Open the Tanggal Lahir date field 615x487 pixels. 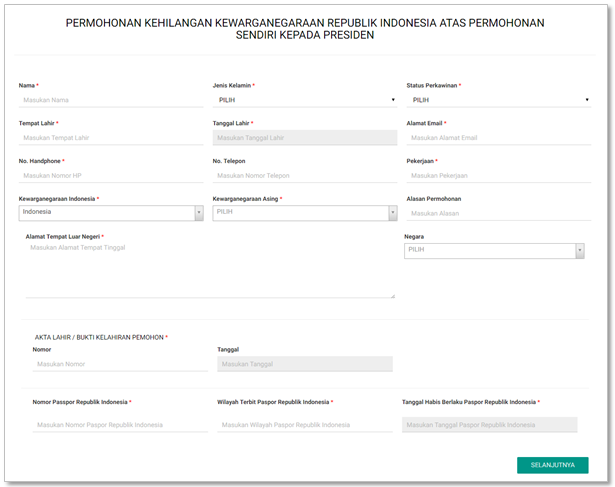click(x=304, y=138)
